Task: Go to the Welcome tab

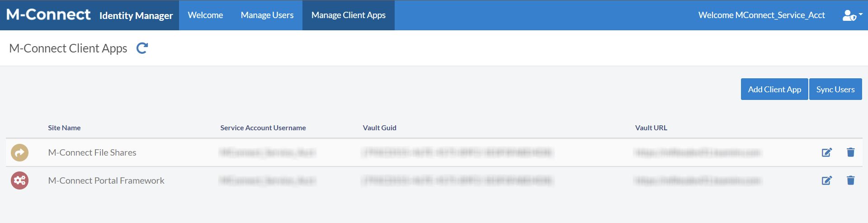Action: (x=205, y=15)
